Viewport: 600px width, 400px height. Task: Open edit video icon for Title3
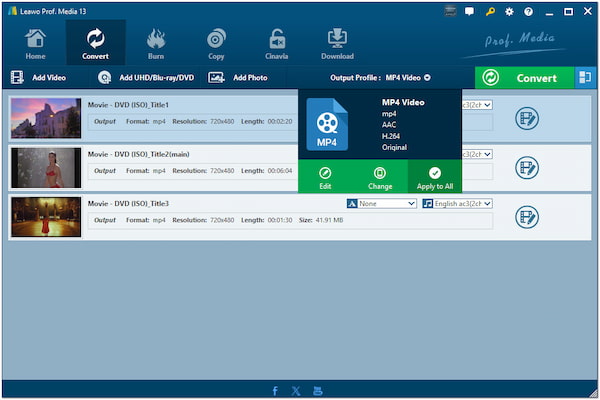tap(527, 217)
